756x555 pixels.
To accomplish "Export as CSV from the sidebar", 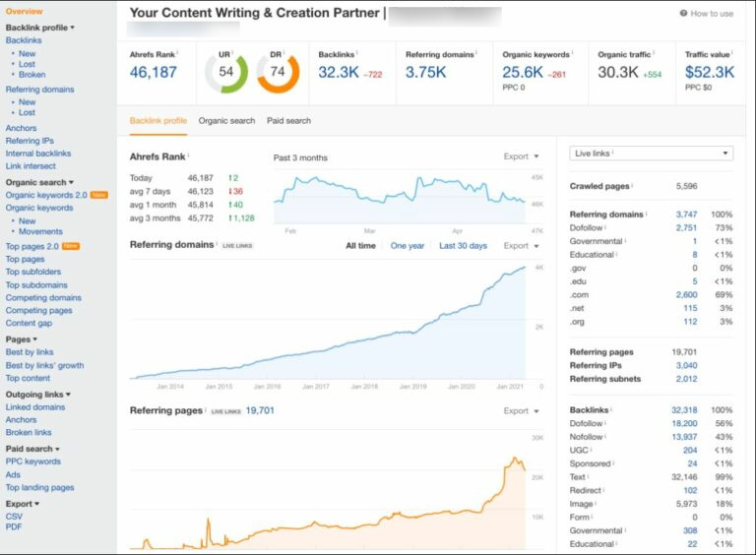I will point(14,517).
